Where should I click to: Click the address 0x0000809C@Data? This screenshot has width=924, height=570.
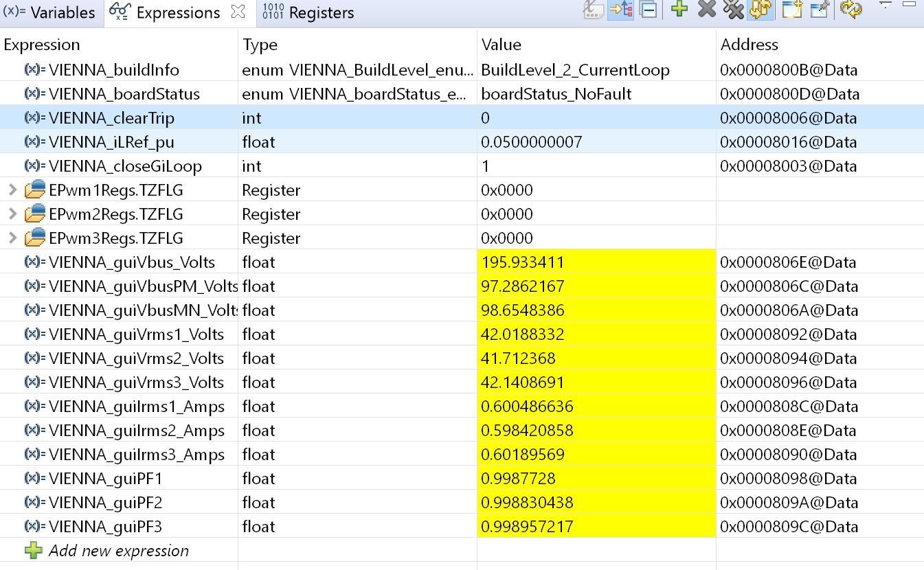point(789,527)
